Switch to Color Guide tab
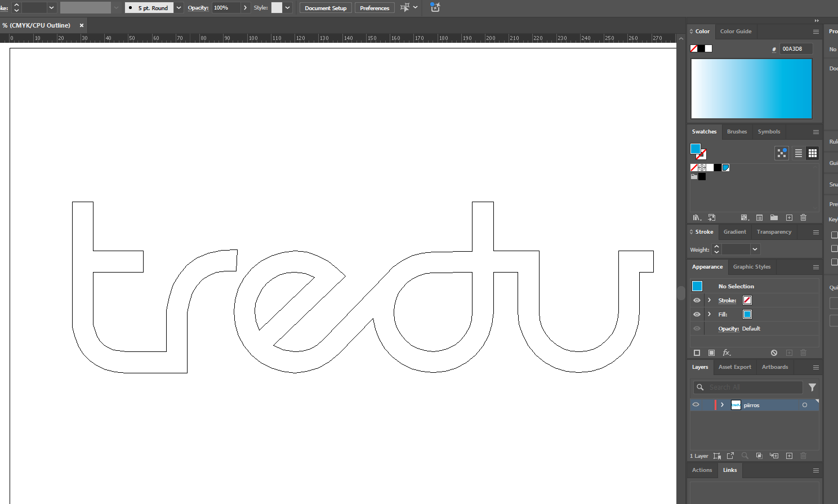Viewport: 838px width, 504px height. [736, 32]
